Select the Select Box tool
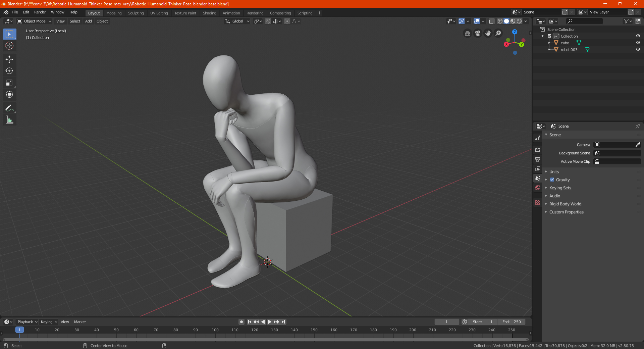Image resolution: width=644 pixels, height=349 pixels. 9,34
